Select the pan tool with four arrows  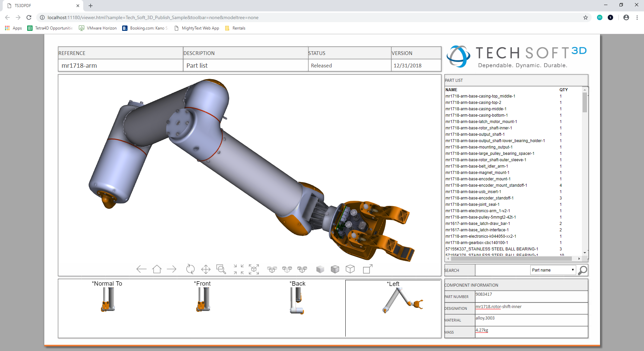pyautogui.click(x=206, y=269)
